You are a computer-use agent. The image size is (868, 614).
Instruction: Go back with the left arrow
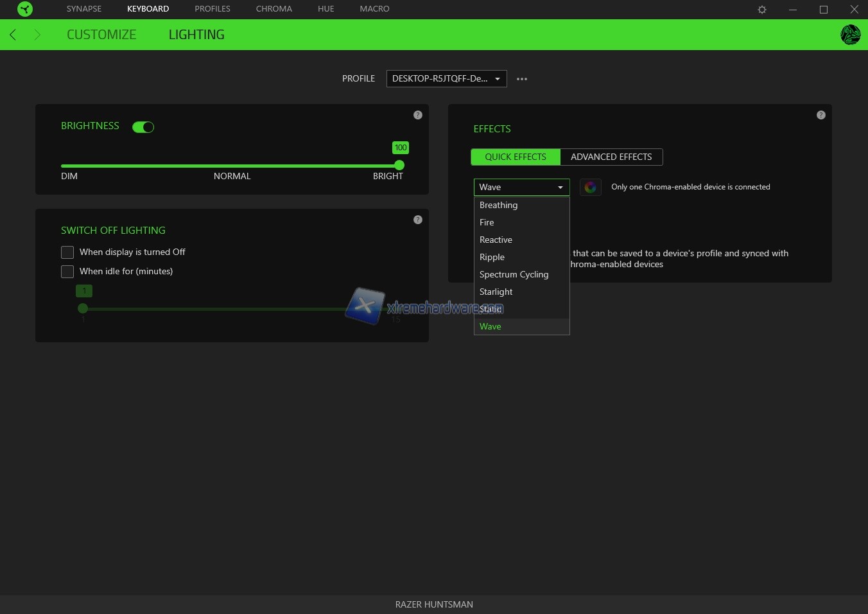coord(13,35)
